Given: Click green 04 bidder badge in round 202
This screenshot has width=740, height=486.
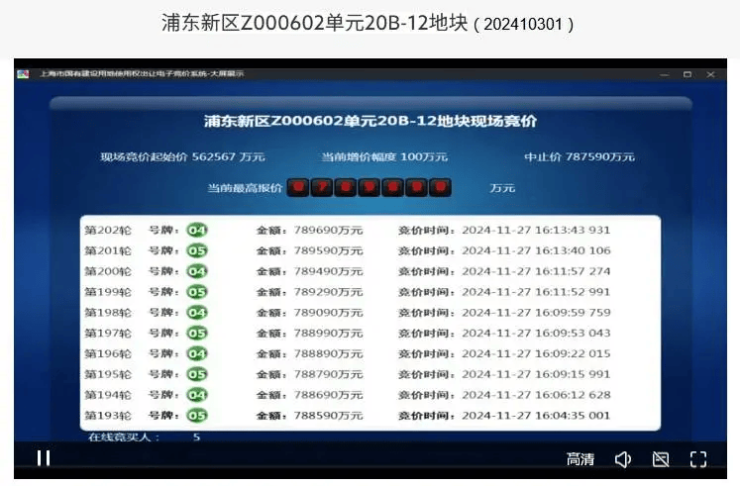Looking at the screenshot, I should [x=197, y=230].
